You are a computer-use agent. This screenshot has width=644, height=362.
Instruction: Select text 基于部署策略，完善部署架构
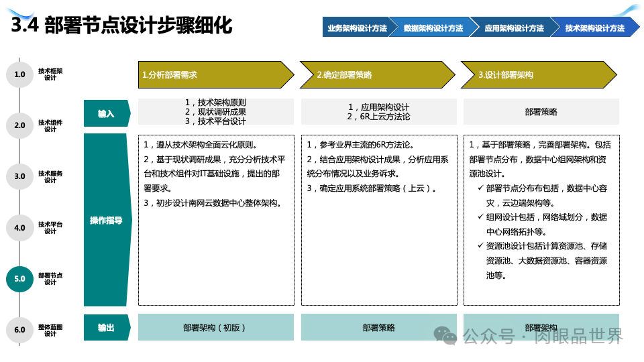click(x=536, y=145)
